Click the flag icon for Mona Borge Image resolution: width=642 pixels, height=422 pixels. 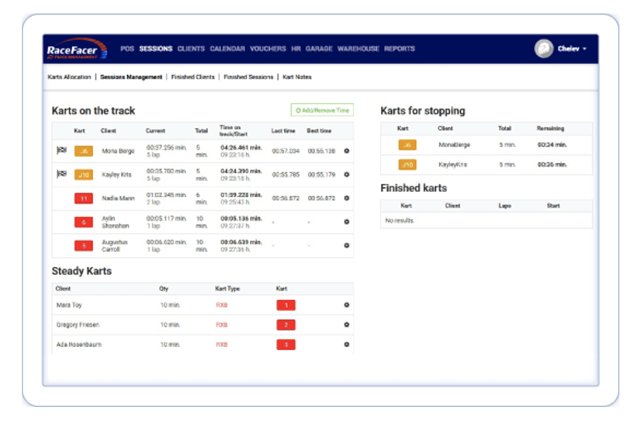click(61, 151)
